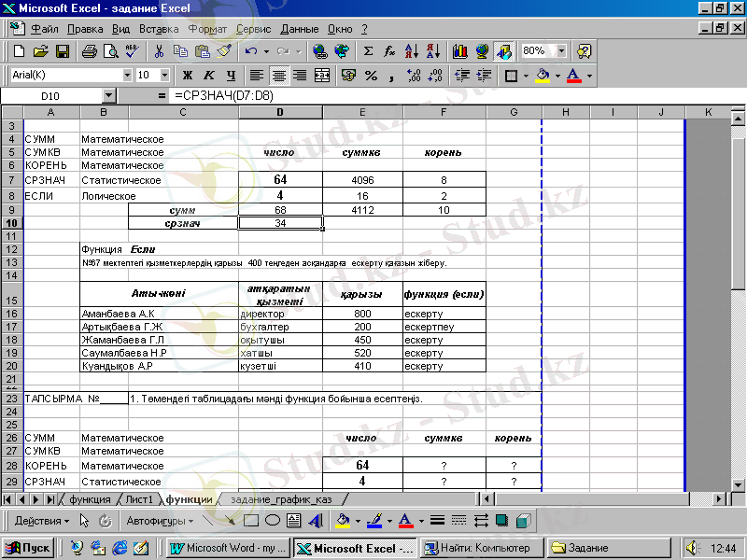
Task: Click the Пуск start button
Action: click(29, 548)
